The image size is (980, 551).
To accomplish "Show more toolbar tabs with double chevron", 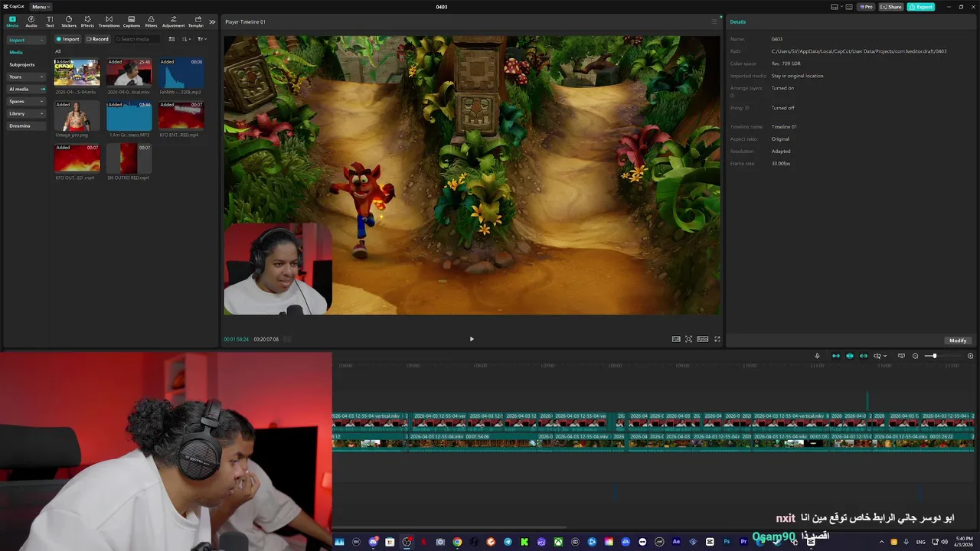I will [x=212, y=21].
